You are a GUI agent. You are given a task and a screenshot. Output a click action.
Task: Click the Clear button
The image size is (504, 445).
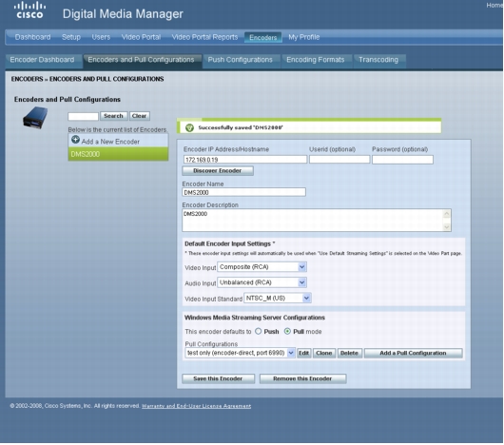tap(139, 116)
